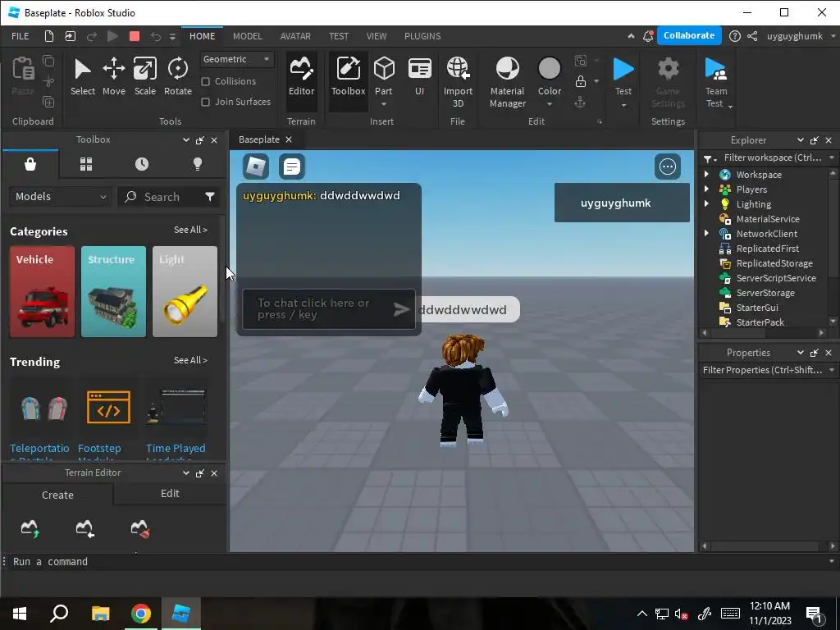Open Team Test
Screen dimensions: 840x630
pyautogui.click(x=716, y=81)
